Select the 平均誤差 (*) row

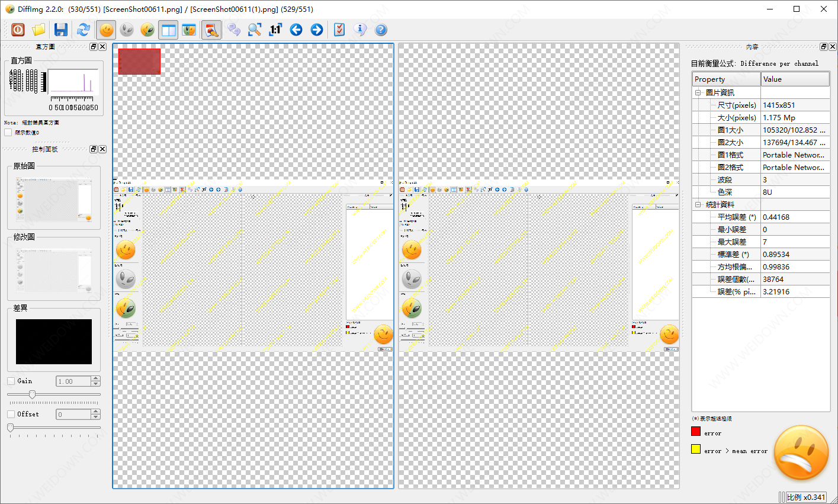[x=761, y=217]
